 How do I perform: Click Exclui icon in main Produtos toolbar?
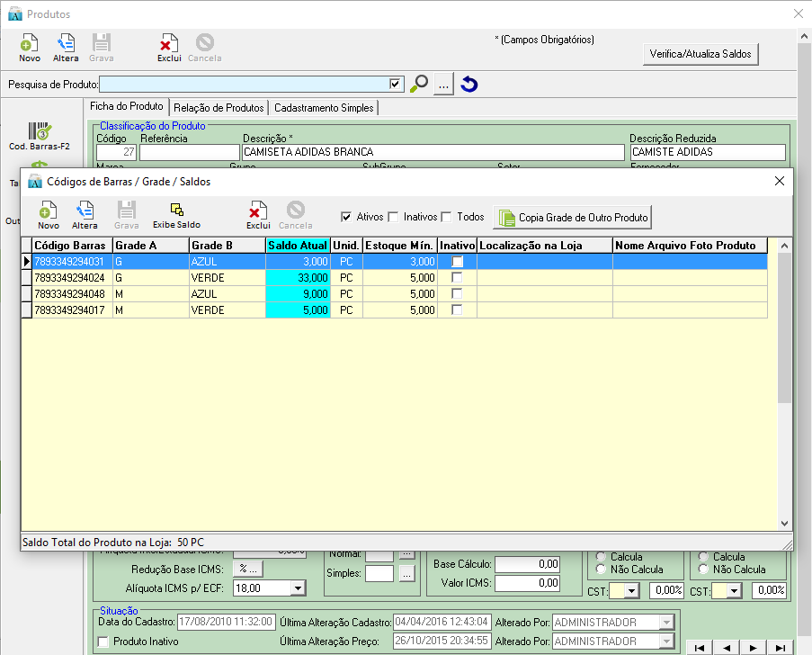coord(169,45)
